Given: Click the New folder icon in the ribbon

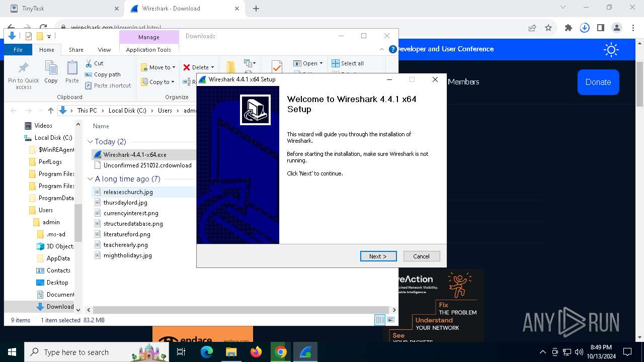Looking at the screenshot, I should 230,67.
